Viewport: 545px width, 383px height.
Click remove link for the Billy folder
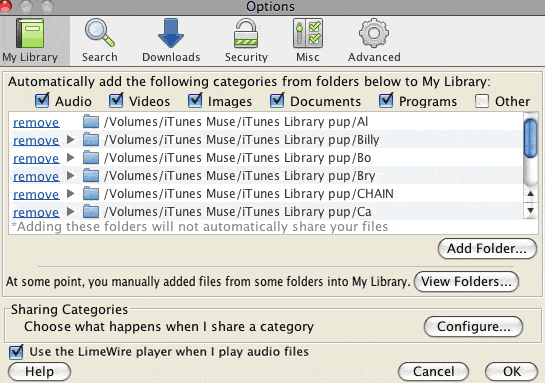(x=36, y=140)
